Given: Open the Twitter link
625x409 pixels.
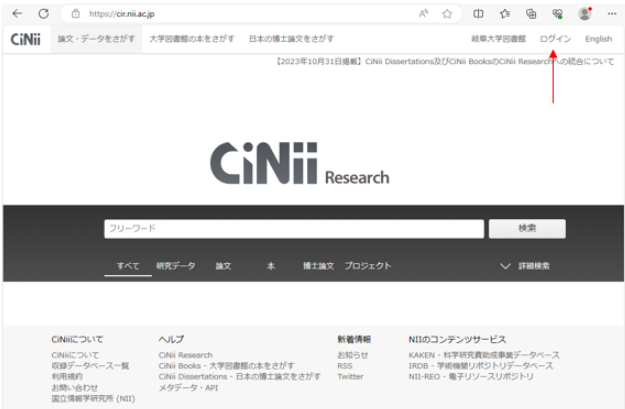Looking at the screenshot, I should [350, 376].
